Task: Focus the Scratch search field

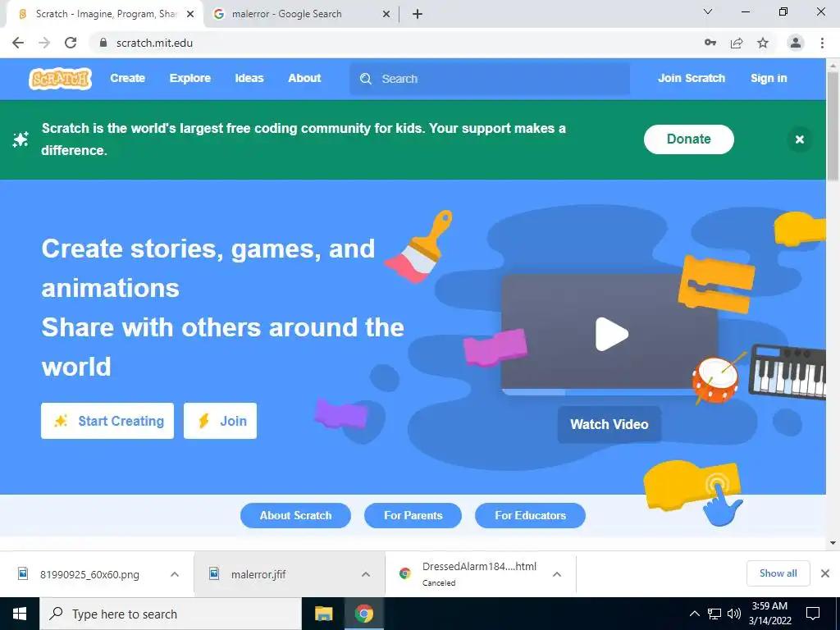Action: (490, 79)
